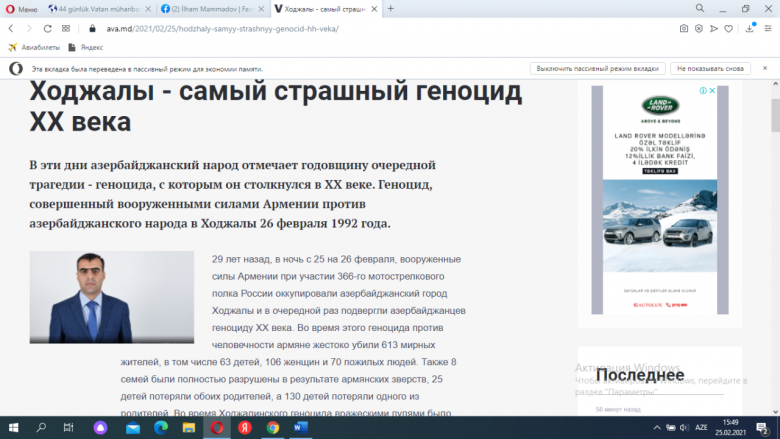Open speed dial grid icon

point(66,28)
